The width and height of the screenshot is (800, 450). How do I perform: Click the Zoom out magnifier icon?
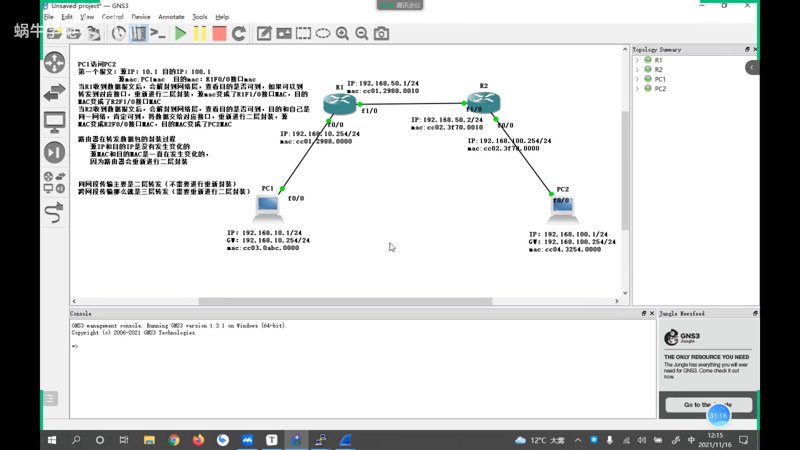[362, 34]
